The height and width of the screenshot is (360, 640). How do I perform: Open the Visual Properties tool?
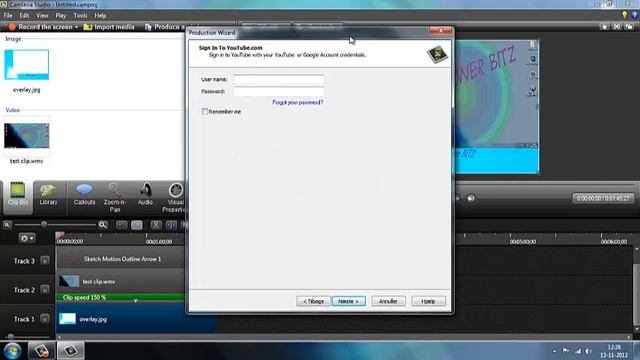(x=174, y=198)
